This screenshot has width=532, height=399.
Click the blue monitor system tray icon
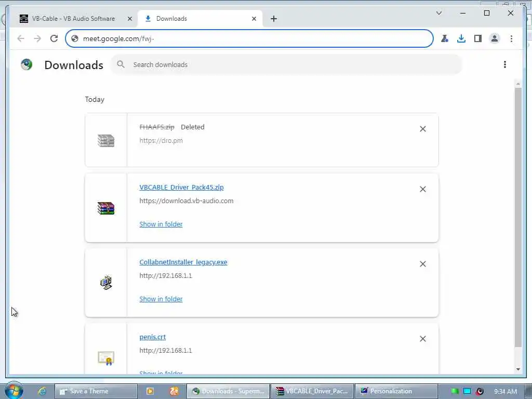(467, 391)
